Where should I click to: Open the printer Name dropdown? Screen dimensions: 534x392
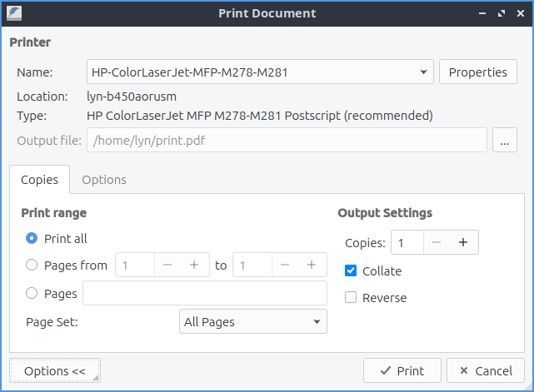tap(260, 72)
